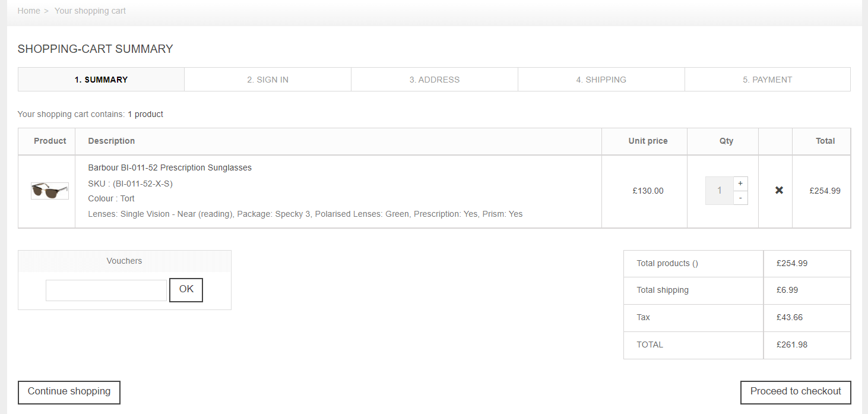
Task: Click the TOTAL label in summary
Action: click(650, 345)
